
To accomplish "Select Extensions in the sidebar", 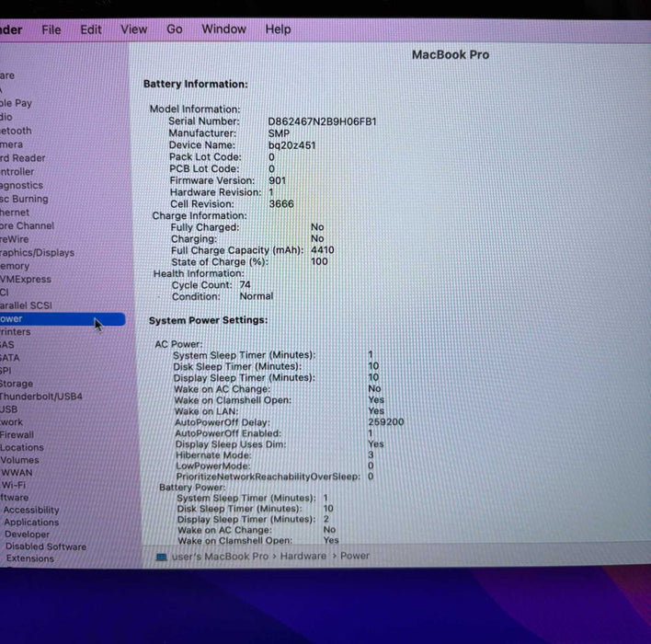I will (x=30, y=558).
